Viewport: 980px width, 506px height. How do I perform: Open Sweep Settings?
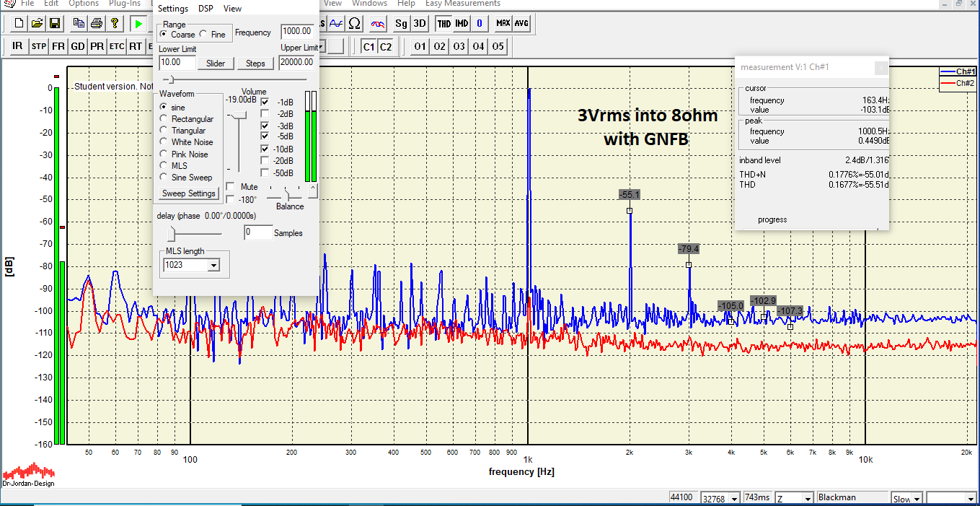pyautogui.click(x=189, y=193)
